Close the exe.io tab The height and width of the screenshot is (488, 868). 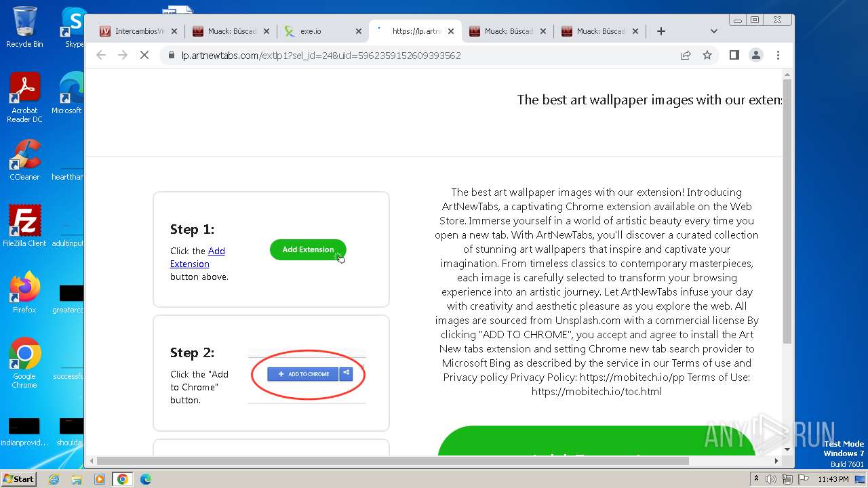point(359,31)
